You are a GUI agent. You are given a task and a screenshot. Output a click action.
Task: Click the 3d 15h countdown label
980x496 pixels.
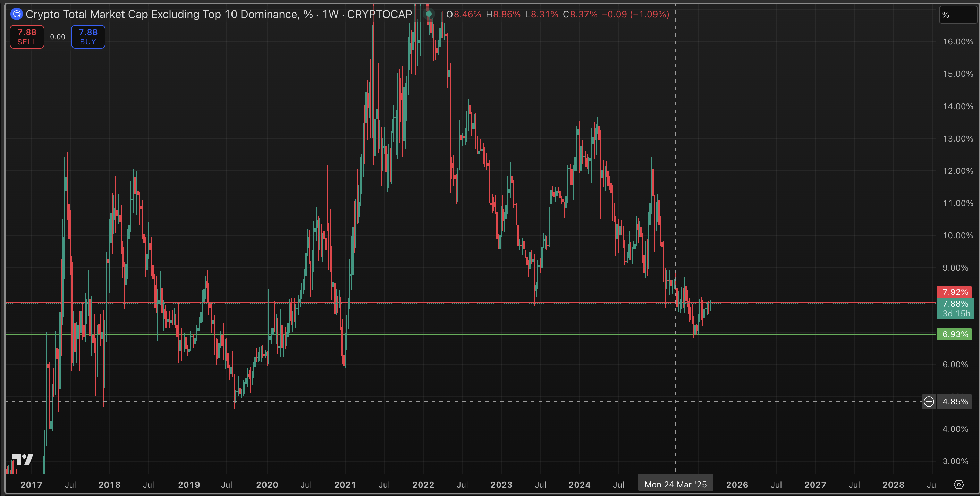pyautogui.click(x=956, y=314)
